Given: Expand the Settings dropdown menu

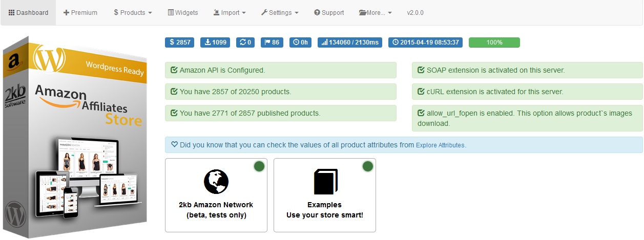Looking at the screenshot, I should click(280, 13).
